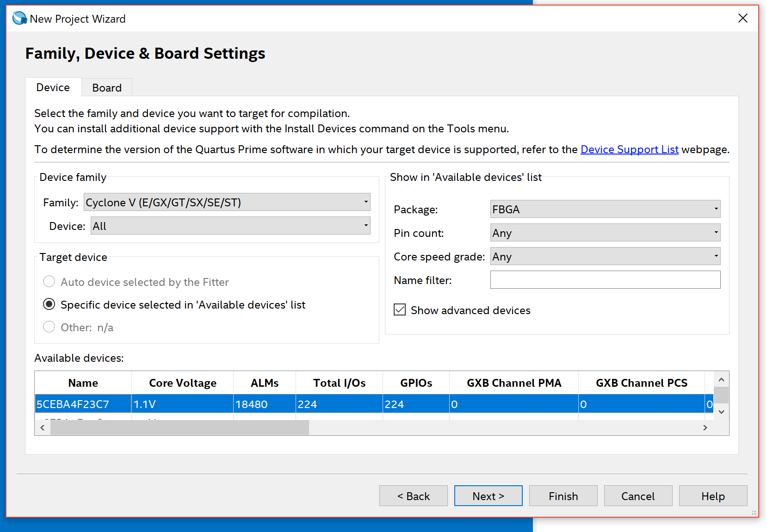Open the Family dropdown showing Cyclone V
Viewport: 767px width, 532px height.
point(227,202)
